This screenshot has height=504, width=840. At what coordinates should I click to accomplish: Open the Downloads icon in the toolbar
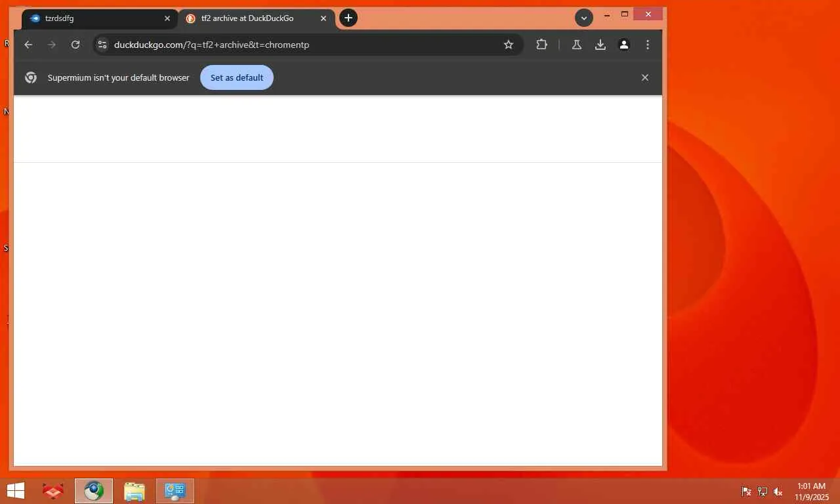[x=600, y=45]
